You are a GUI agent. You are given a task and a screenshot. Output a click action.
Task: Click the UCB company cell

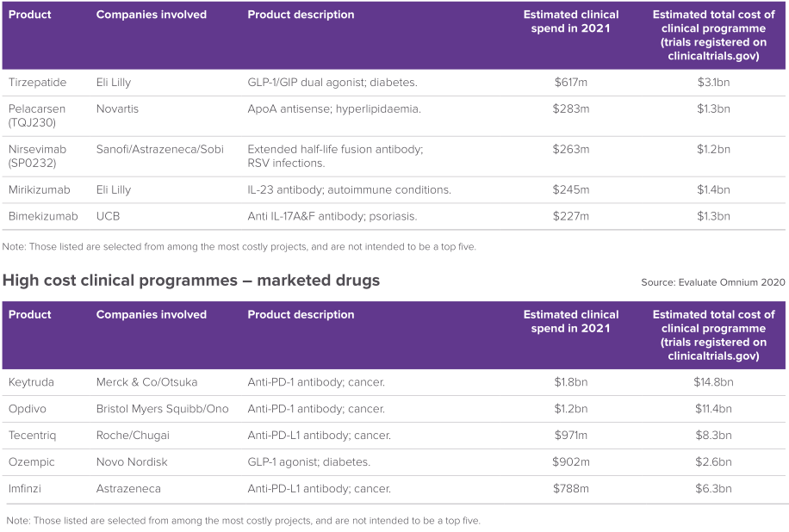click(109, 216)
